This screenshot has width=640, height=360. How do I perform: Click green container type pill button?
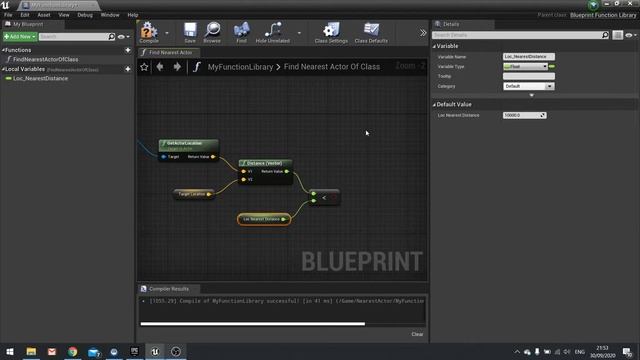[x=552, y=67]
